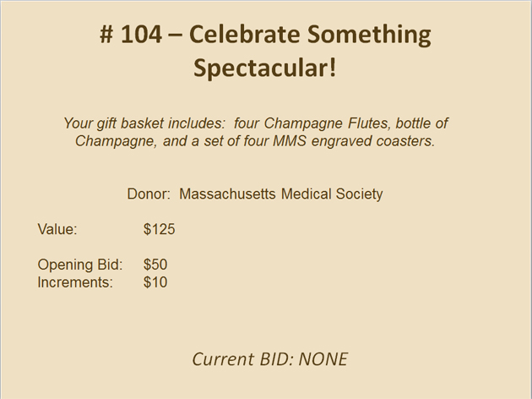Click the "Value:" label
Screen dimensions: 532x399
click(x=57, y=229)
